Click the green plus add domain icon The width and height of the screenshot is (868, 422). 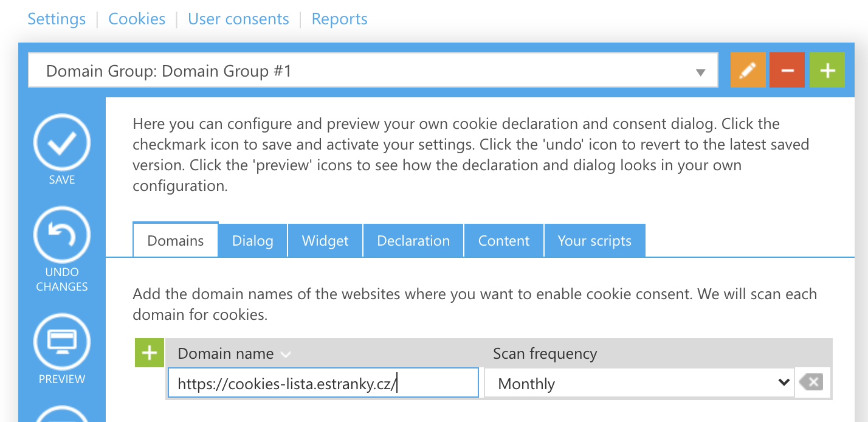(x=150, y=353)
